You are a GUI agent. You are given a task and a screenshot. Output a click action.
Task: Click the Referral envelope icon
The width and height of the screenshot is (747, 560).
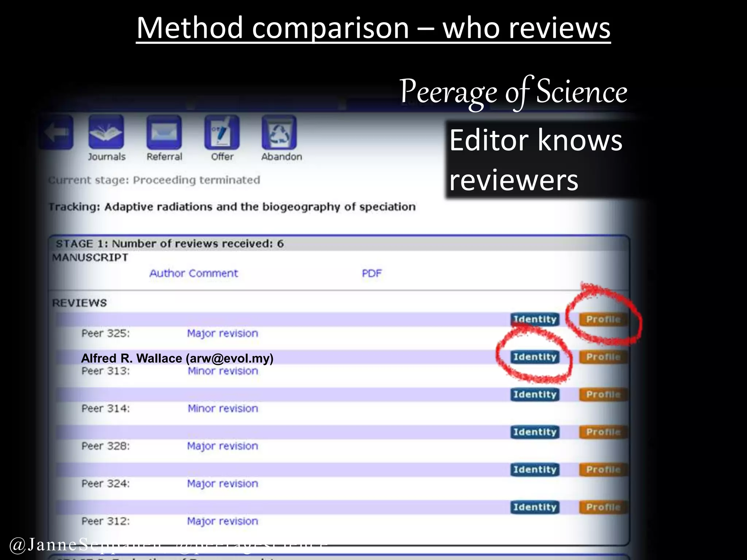point(164,132)
